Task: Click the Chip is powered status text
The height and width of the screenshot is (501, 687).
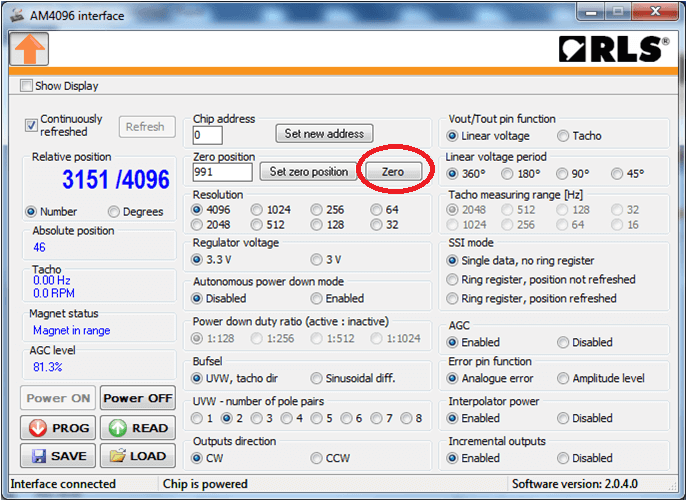Action: pos(205,484)
